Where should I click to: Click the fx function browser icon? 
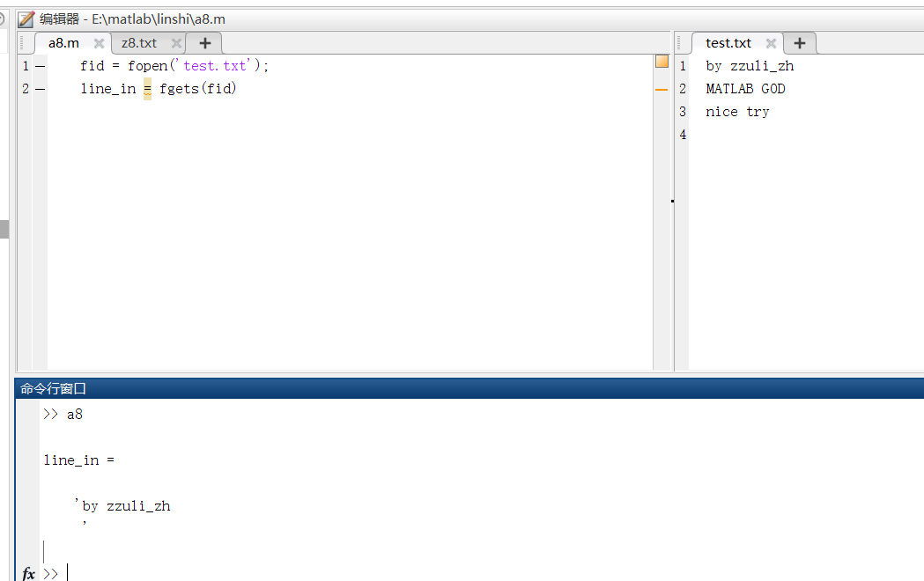point(28,573)
